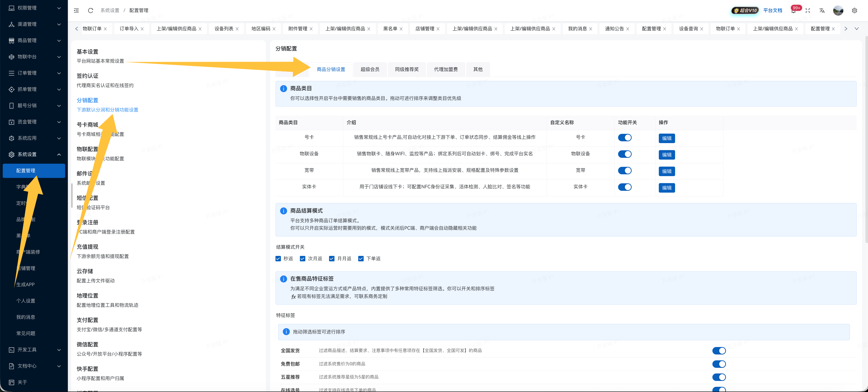The width and height of the screenshot is (868, 392).
Task: Uncheck the 秒返 settlement mode checkbox
Action: [278, 258]
